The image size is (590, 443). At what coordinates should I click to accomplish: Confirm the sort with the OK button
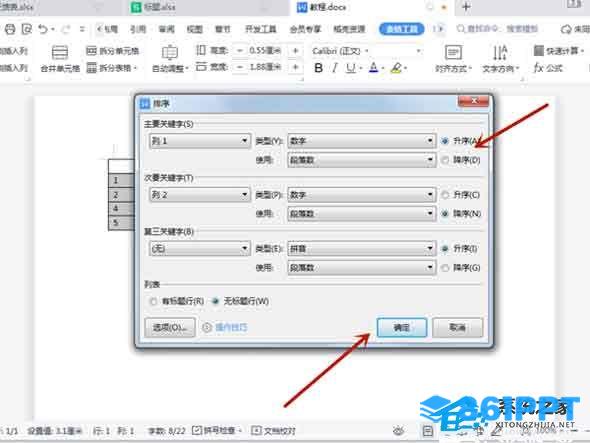coord(402,327)
